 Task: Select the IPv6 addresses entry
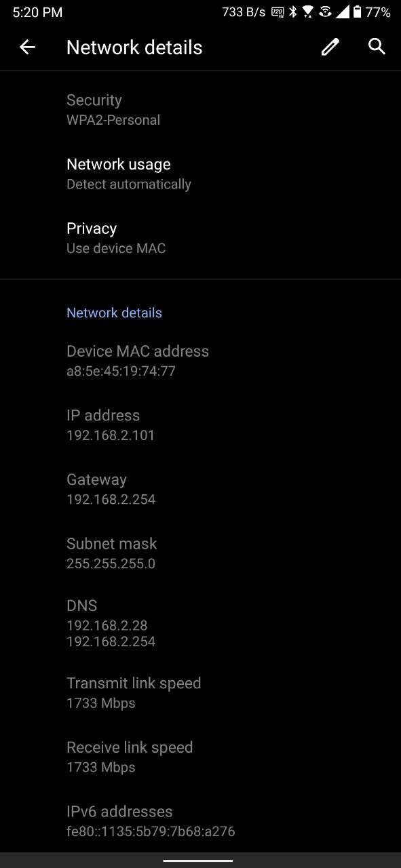pos(200,821)
